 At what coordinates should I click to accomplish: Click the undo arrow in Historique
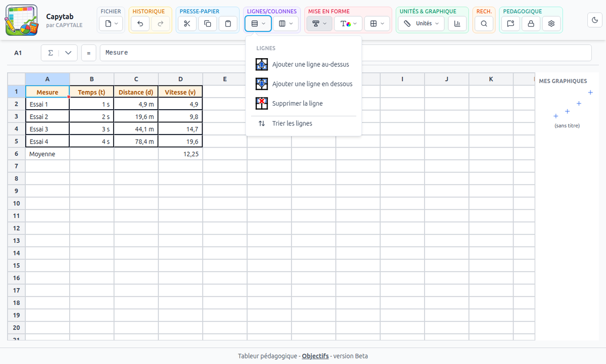coord(140,24)
